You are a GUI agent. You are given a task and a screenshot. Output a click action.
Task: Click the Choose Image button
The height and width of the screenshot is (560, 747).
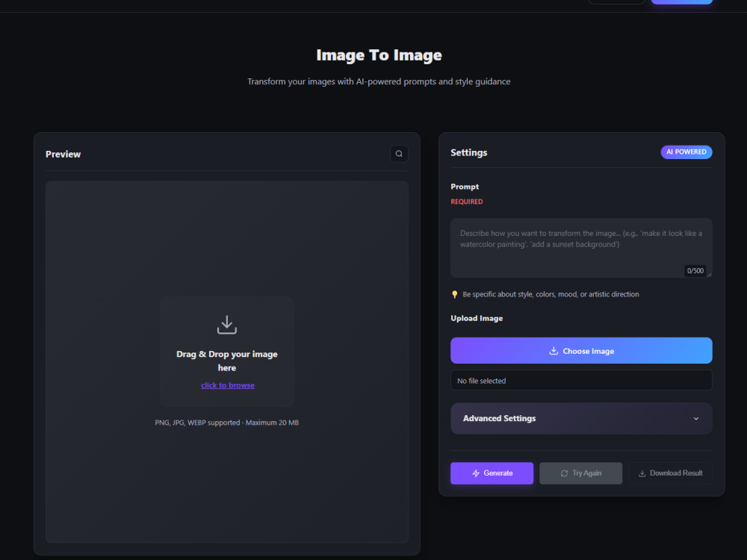tap(581, 351)
